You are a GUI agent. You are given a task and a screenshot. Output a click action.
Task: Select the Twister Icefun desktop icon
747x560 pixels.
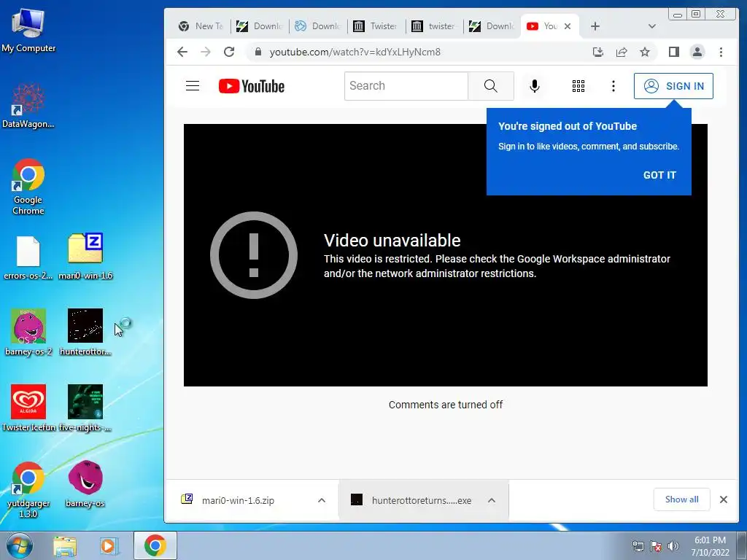(28, 408)
